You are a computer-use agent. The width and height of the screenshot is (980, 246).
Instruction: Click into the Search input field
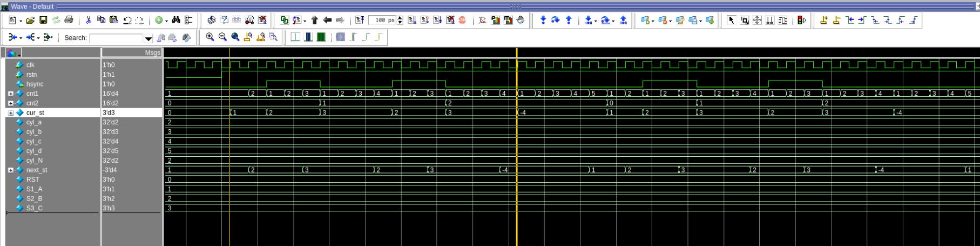click(x=117, y=38)
